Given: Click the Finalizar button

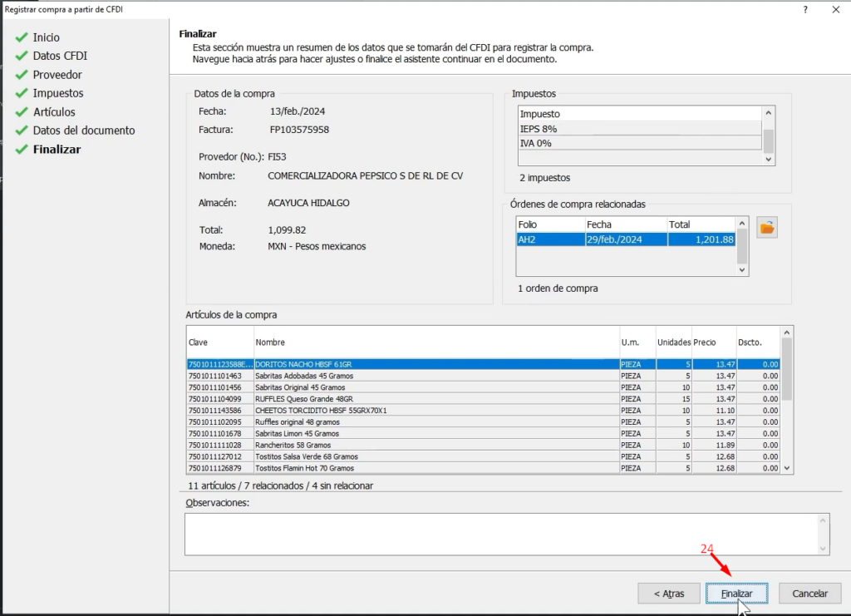Looking at the screenshot, I should point(736,594).
